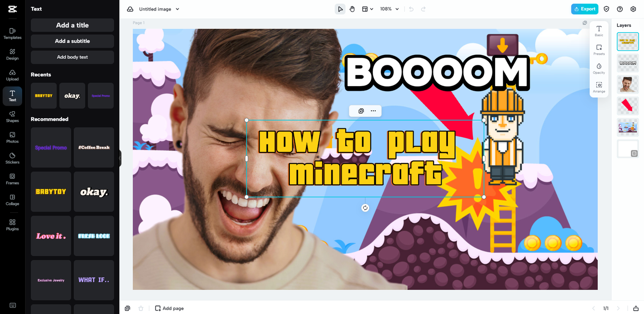Viewport: 644px width, 314px height.
Task: Click Add a subtitle
Action: tap(72, 41)
